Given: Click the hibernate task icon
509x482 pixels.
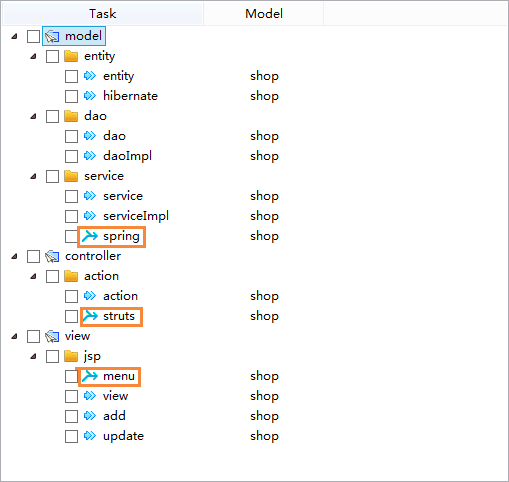Looking at the screenshot, I should [90, 96].
